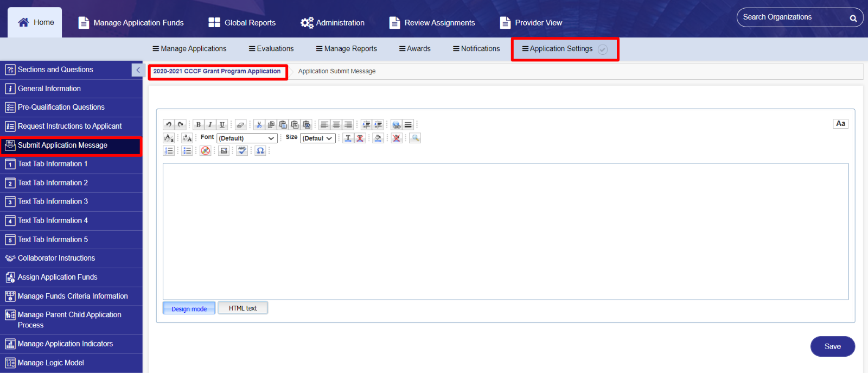868x373 pixels.
Task: Toggle underline formatting
Action: tap(222, 124)
